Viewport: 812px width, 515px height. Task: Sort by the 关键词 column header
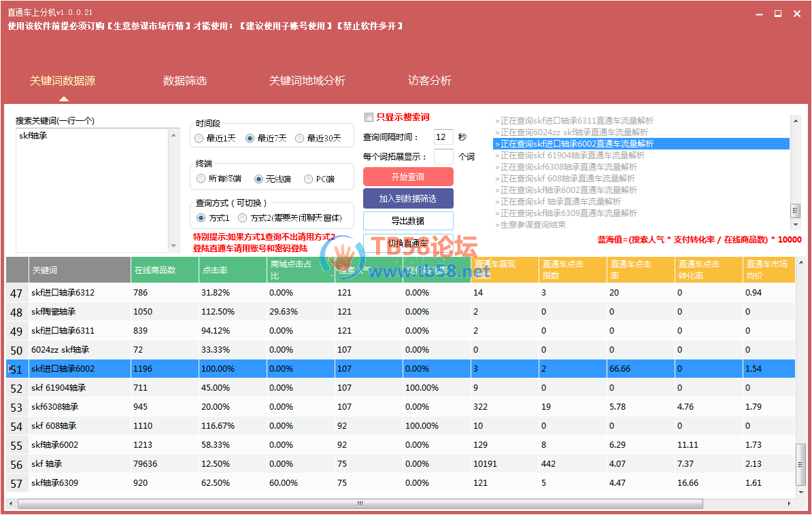pos(80,270)
